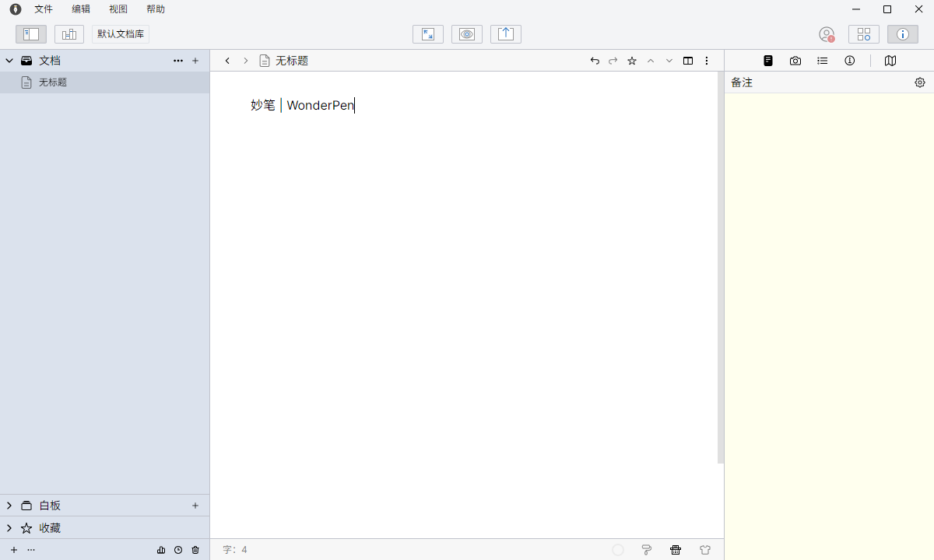Click the 无标题 title in editor header

pos(292,61)
